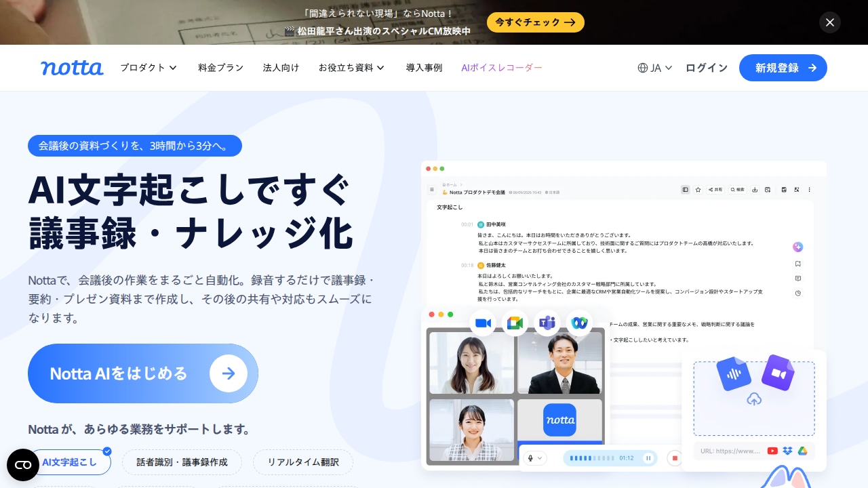Click the recording waveform progress bar

pyautogui.click(x=591, y=458)
